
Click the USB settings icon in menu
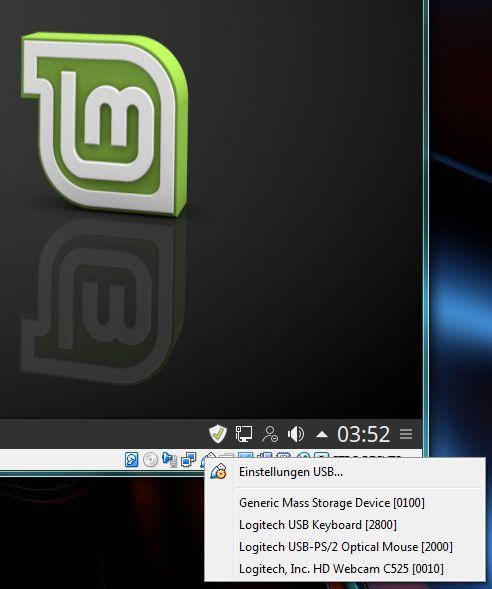pos(219,472)
